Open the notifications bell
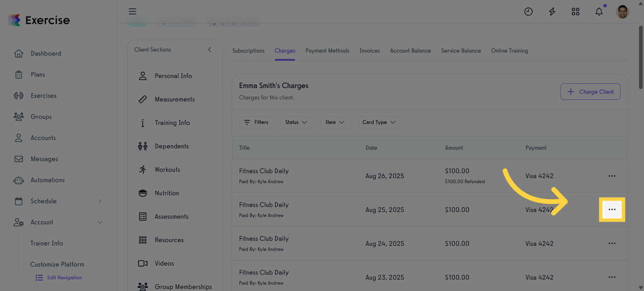This screenshot has width=644, height=291. [x=599, y=12]
